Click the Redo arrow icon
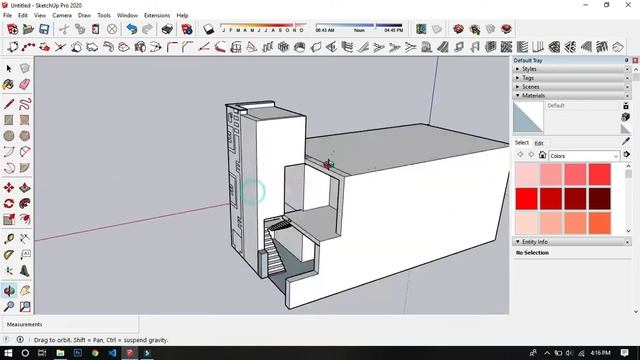 (x=147, y=29)
